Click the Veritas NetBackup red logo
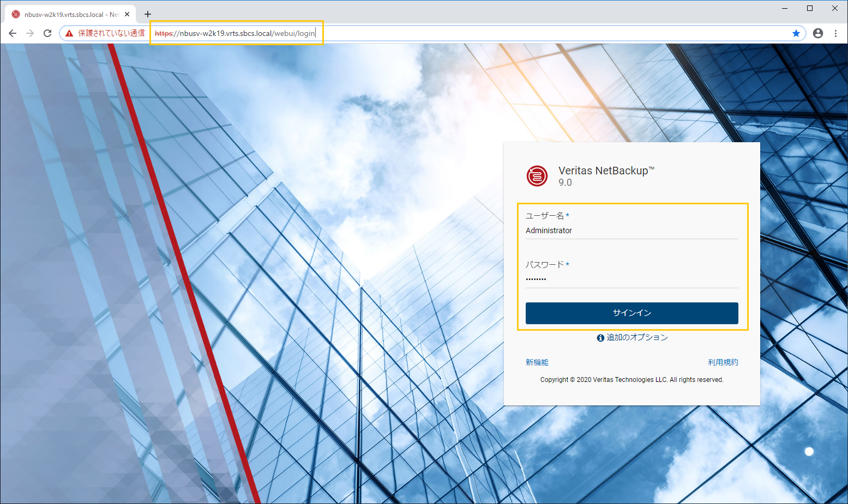Viewport: 848px width, 504px height. click(x=537, y=176)
